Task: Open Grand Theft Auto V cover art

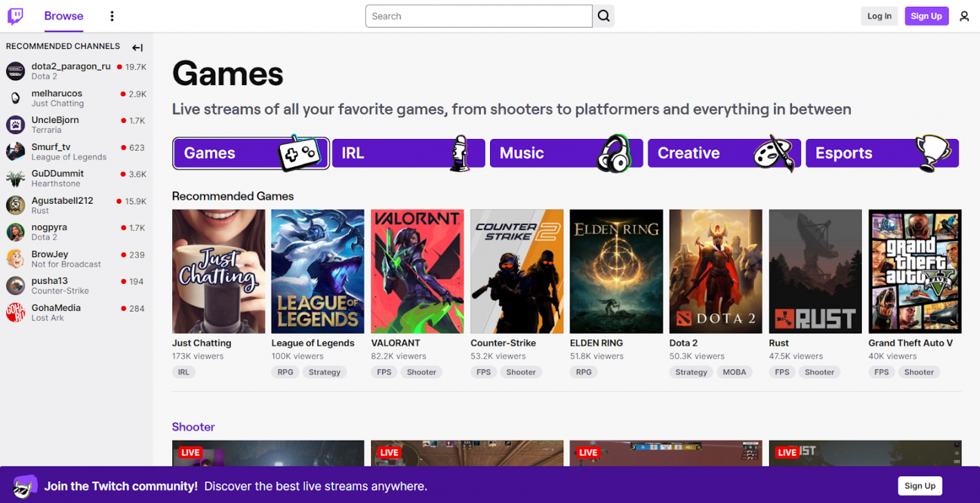Action: tap(915, 272)
